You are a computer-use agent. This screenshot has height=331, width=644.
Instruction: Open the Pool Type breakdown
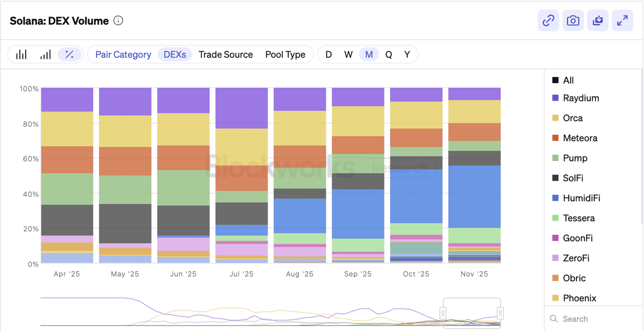285,54
